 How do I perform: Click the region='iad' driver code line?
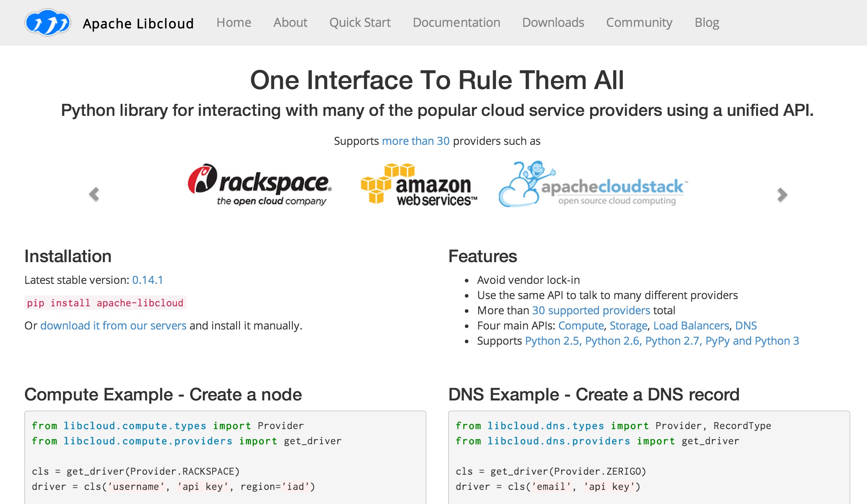174,487
